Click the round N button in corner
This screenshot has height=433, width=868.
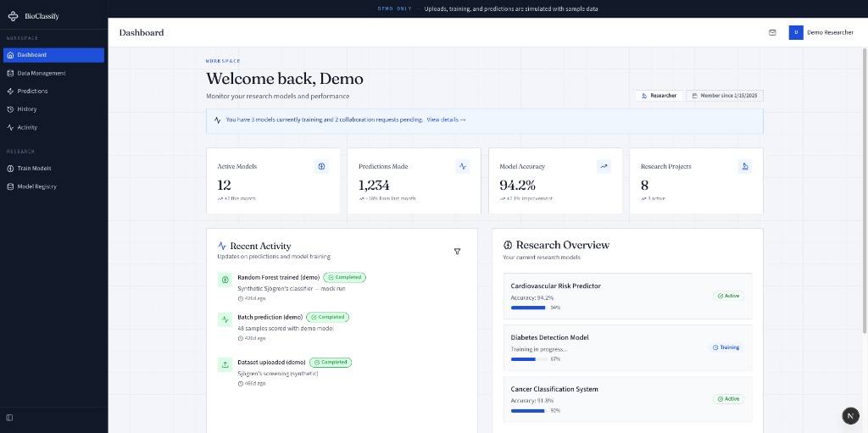coord(850,415)
